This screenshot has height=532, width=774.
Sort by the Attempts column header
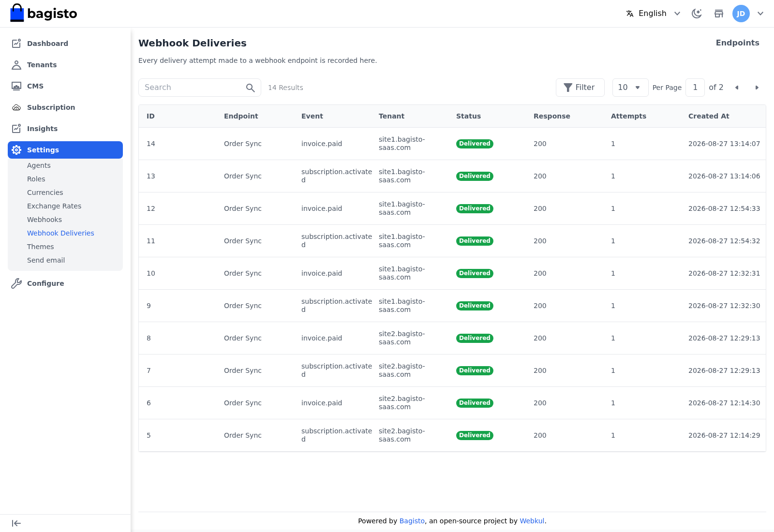(628, 116)
